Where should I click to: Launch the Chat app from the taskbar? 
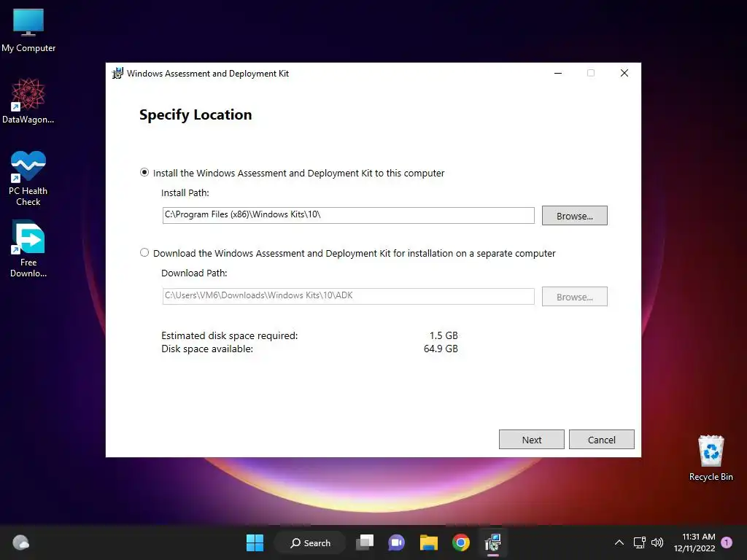pyautogui.click(x=396, y=542)
